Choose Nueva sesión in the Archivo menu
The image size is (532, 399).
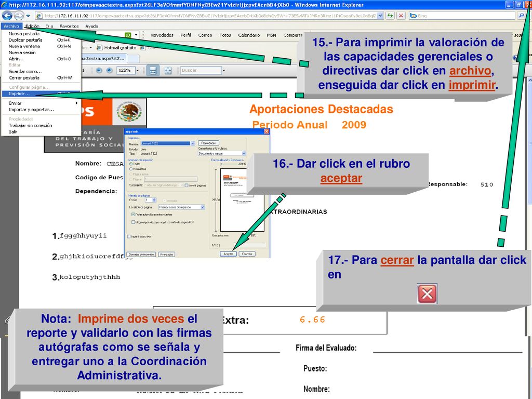pyautogui.click(x=41, y=52)
